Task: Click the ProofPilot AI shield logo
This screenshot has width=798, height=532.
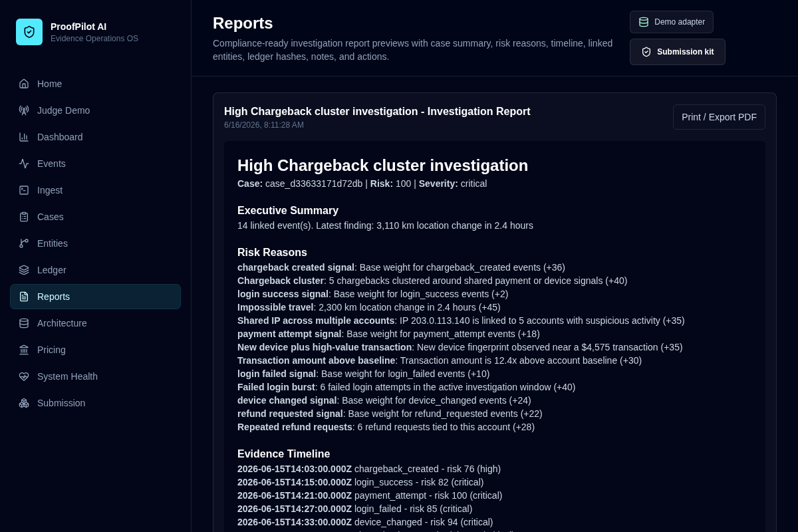Action: tap(29, 32)
